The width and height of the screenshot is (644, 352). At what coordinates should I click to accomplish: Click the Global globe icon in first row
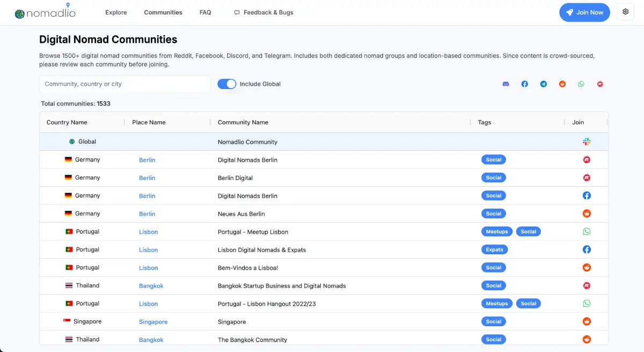pyautogui.click(x=72, y=142)
